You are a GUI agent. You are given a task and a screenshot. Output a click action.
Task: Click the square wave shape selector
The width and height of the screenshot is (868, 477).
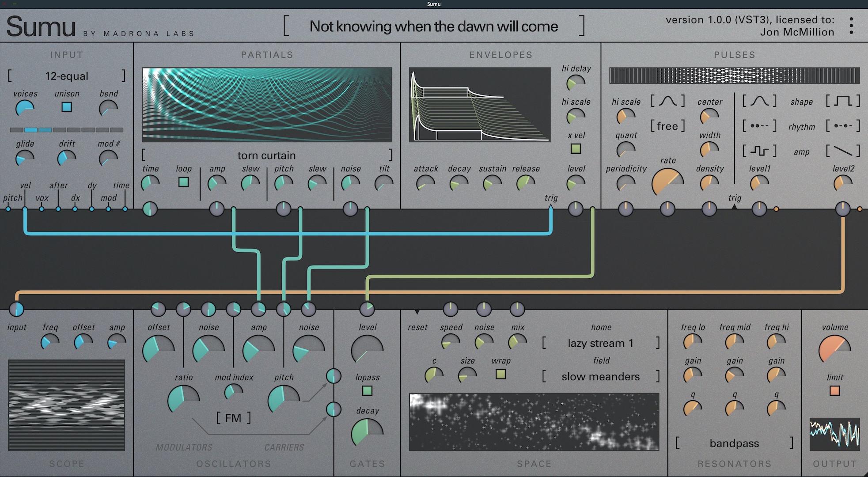coord(843,101)
